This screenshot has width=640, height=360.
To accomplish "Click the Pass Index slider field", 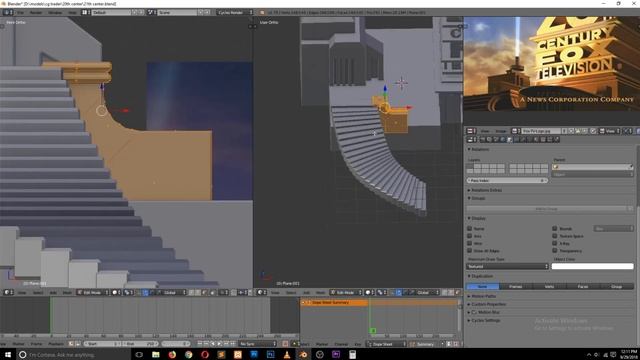I will click(x=507, y=180).
